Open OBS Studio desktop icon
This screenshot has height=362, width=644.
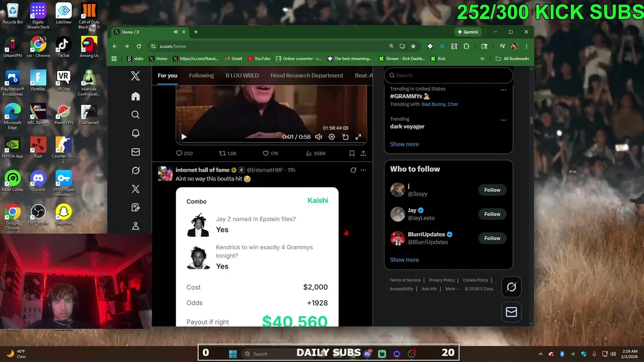(x=38, y=215)
